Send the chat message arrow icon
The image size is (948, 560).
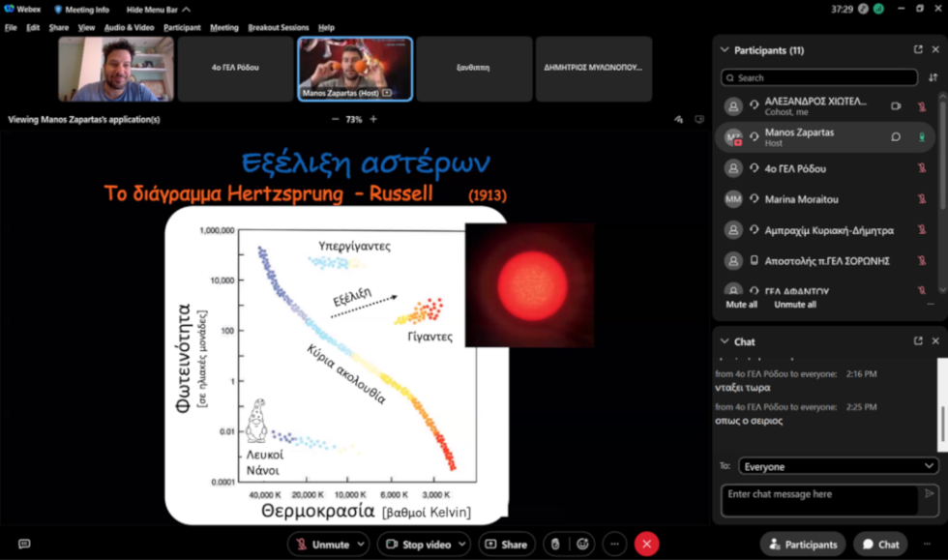point(930,494)
